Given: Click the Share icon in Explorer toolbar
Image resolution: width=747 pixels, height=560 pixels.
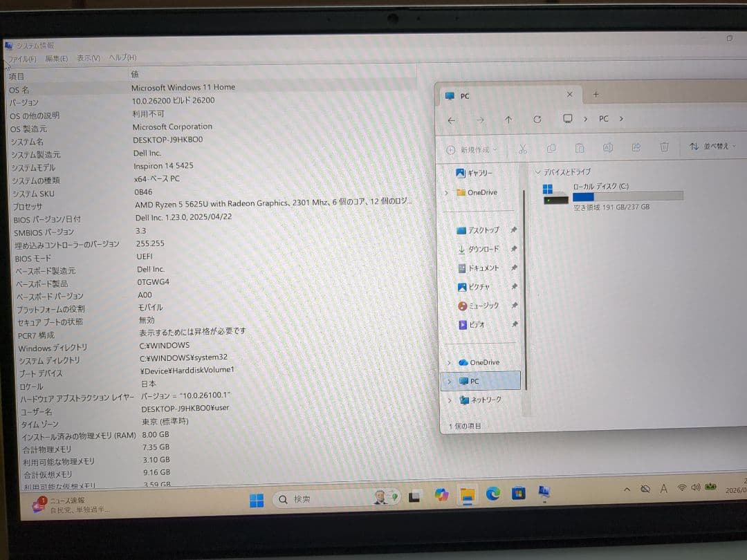Looking at the screenshot, I should coord(636,147).
